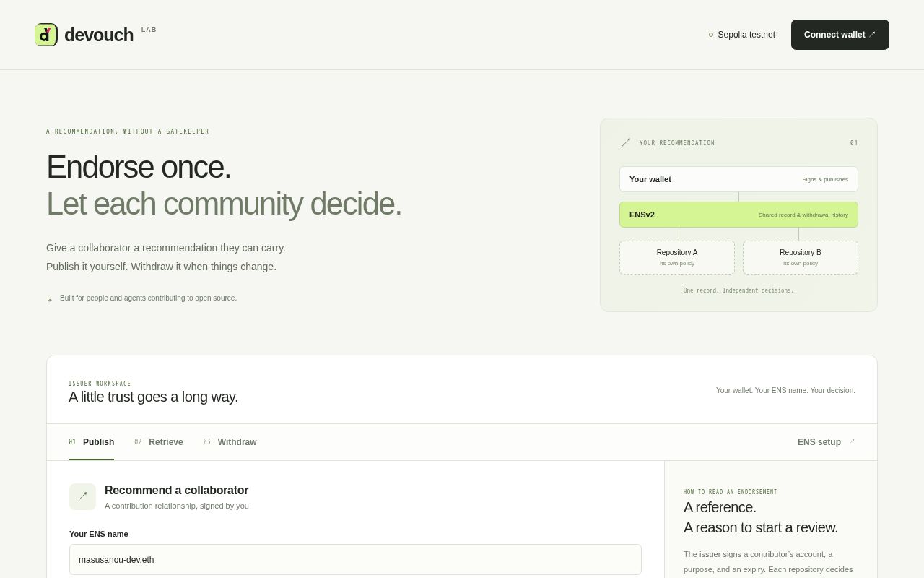The height and width of the screenshot is (578, 924).
Task: Click 'Built for people and agents' note
Action: click(148, 298)
